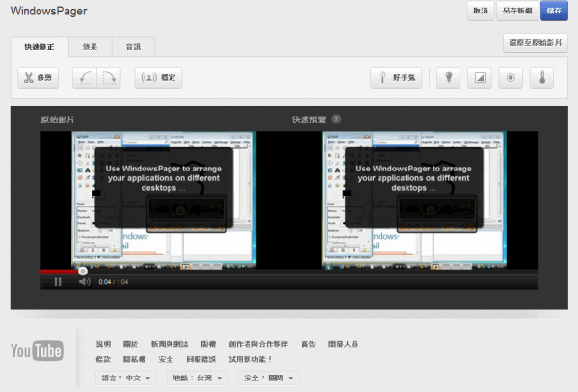Click the 好手氣 magic wand button
Viewport: 578px width, 392px height.
(x=396, y=78)
